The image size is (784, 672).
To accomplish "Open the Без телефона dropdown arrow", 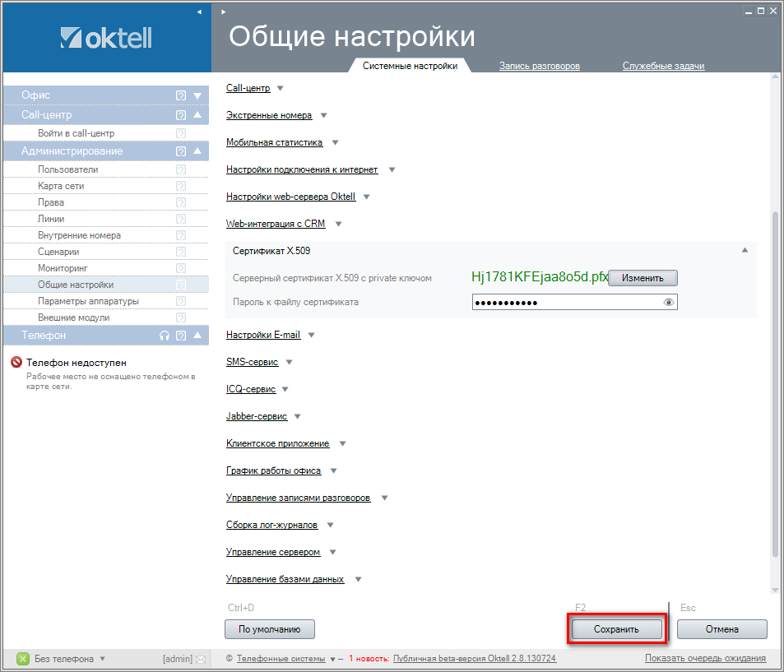I will (102, 659).
